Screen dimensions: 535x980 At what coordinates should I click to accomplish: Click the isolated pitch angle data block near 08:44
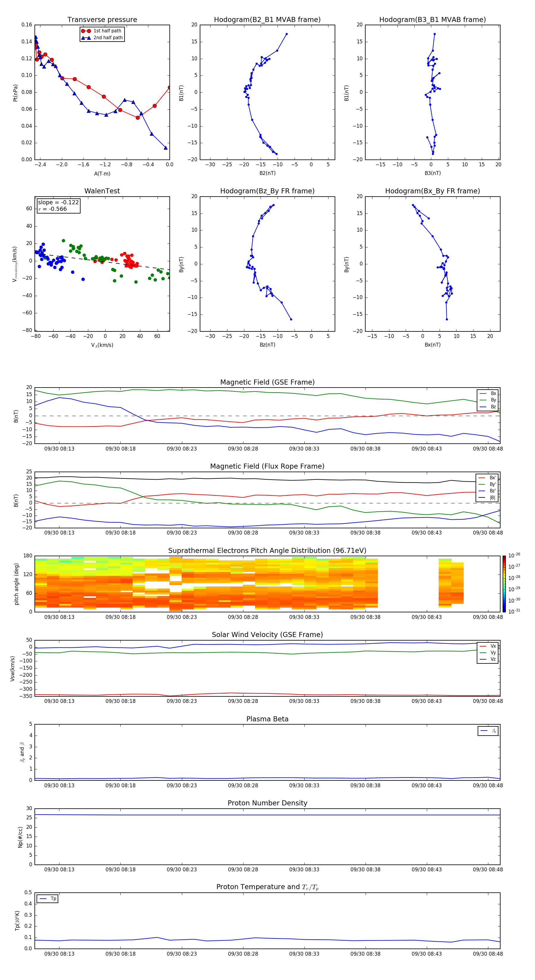click(451, 583)
